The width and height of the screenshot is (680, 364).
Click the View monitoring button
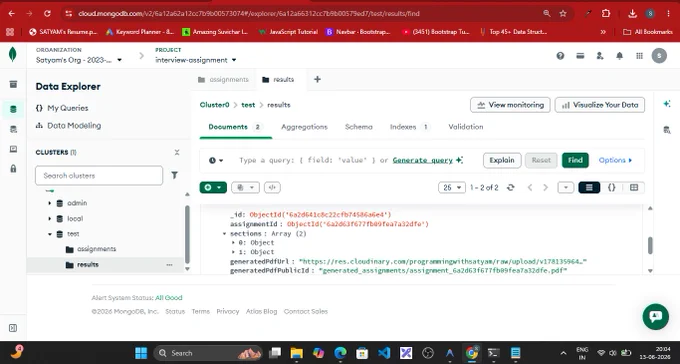coord(510,105)
